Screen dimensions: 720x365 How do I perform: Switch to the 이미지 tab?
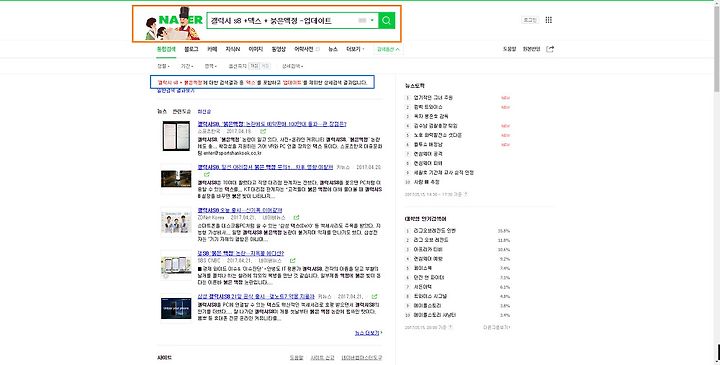point(255,49)
